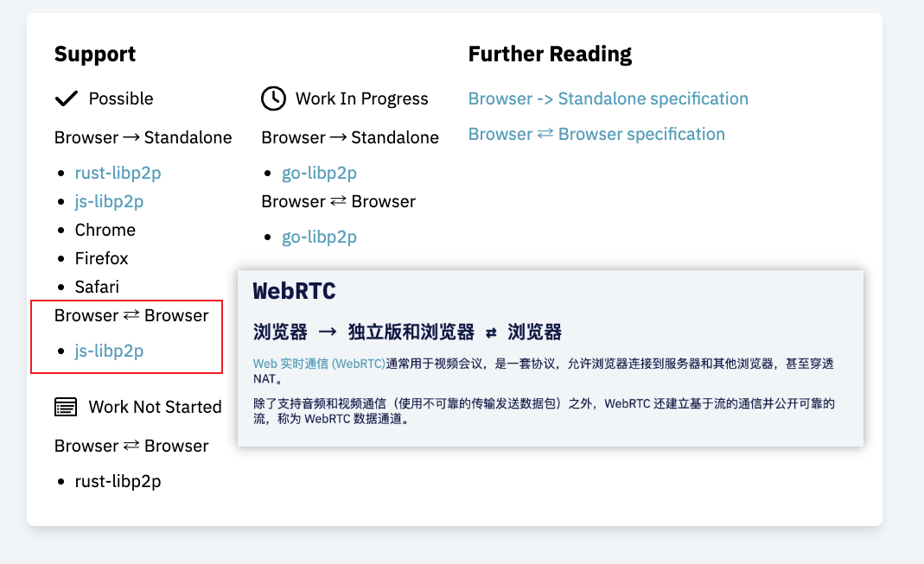Image resolution: width=924 pixels, height=564 pixels.
Task: Click the Further Reading heading
Action: (x=550, y=54)
